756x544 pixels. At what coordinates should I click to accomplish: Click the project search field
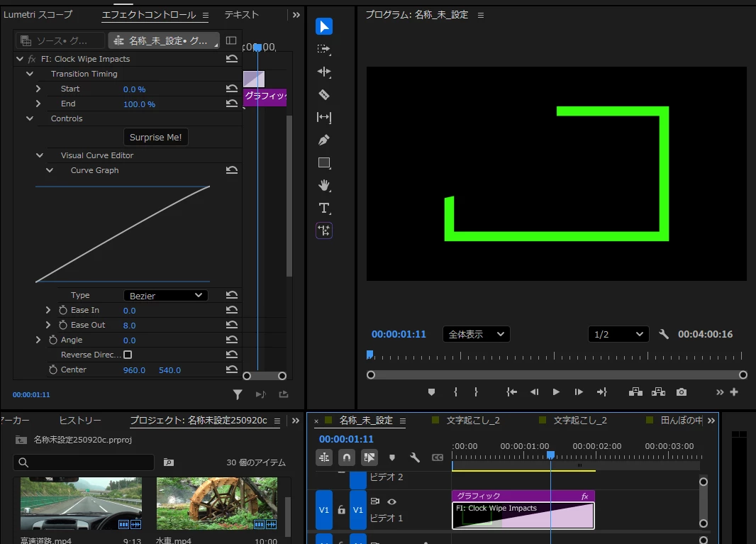point(84,462)
